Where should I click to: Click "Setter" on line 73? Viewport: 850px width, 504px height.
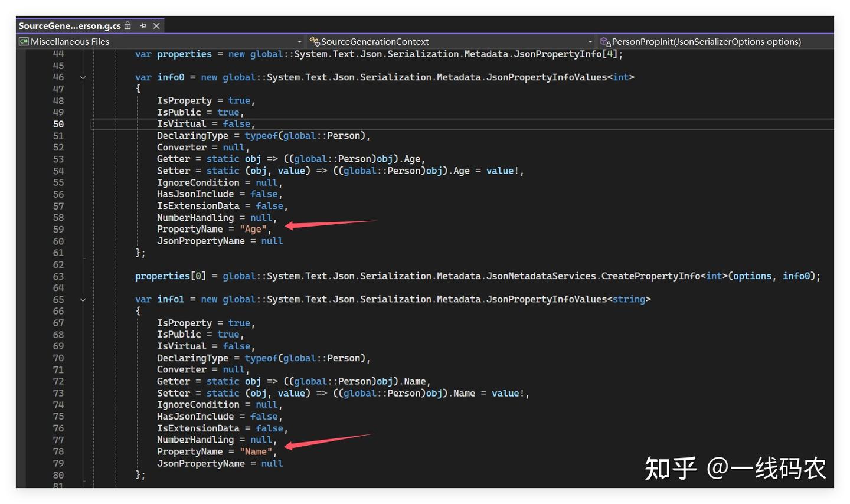coord(174,394)
